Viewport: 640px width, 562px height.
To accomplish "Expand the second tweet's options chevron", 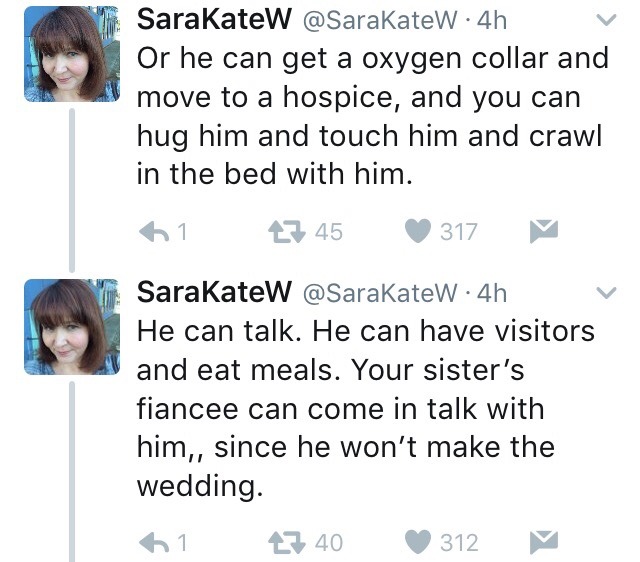I will (604, 293).
